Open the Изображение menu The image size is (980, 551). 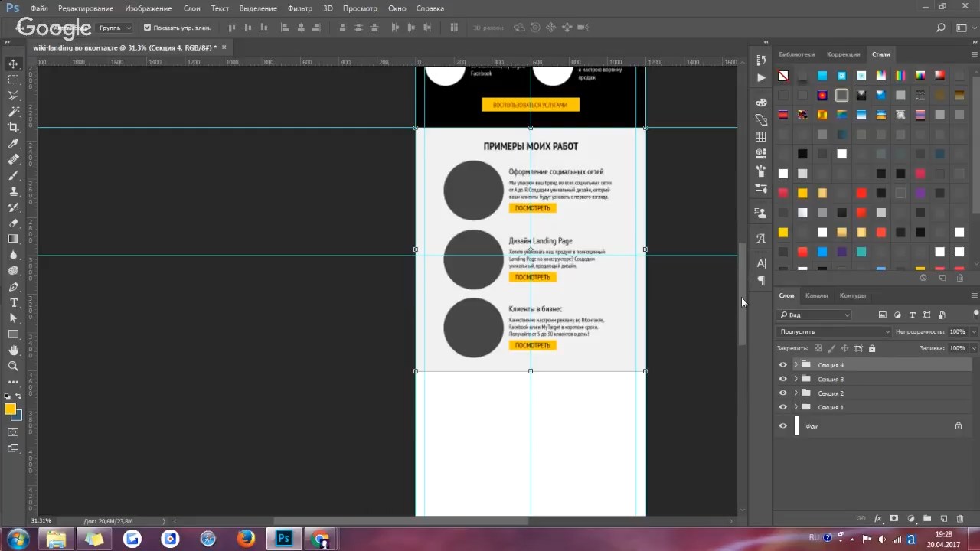click(x=149, y=8)
